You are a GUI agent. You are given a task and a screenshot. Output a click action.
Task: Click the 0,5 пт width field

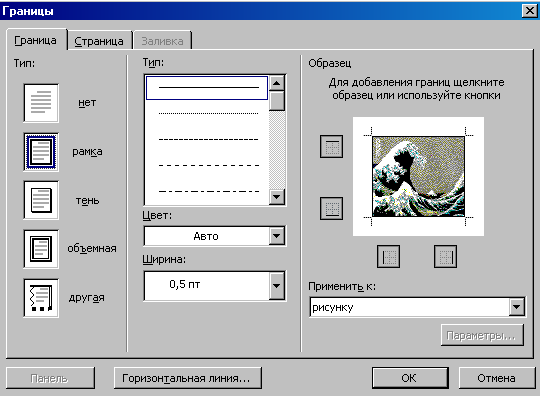coord(206,285)
